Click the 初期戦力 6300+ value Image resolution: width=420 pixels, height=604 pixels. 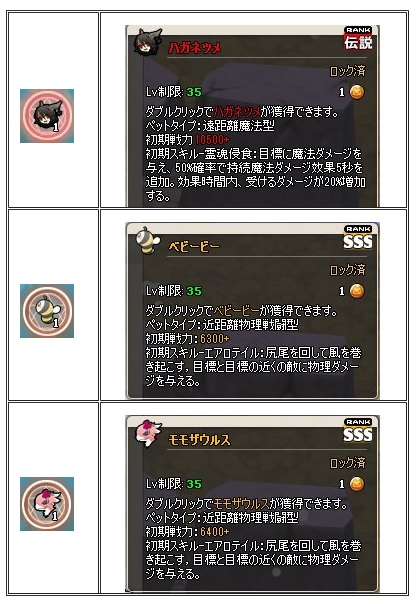click(215, 339)
